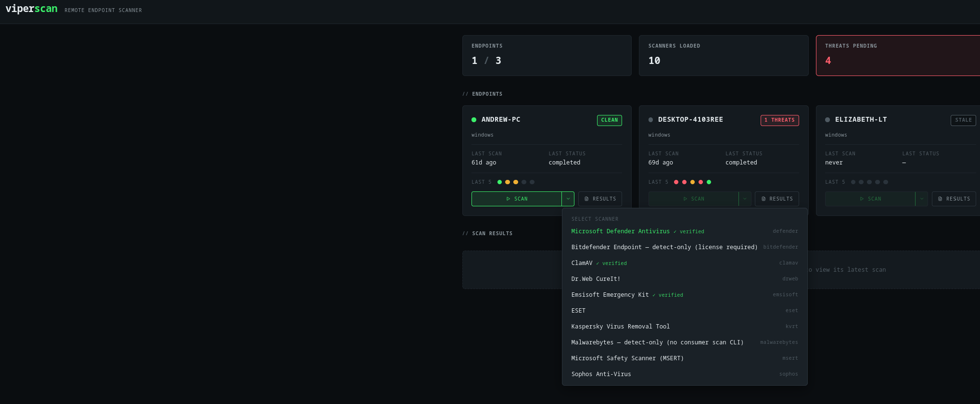This screenshot has height=404, width=980.
Task: Click the ANDREW-PC endpoint name
Action: pos(501,120)
